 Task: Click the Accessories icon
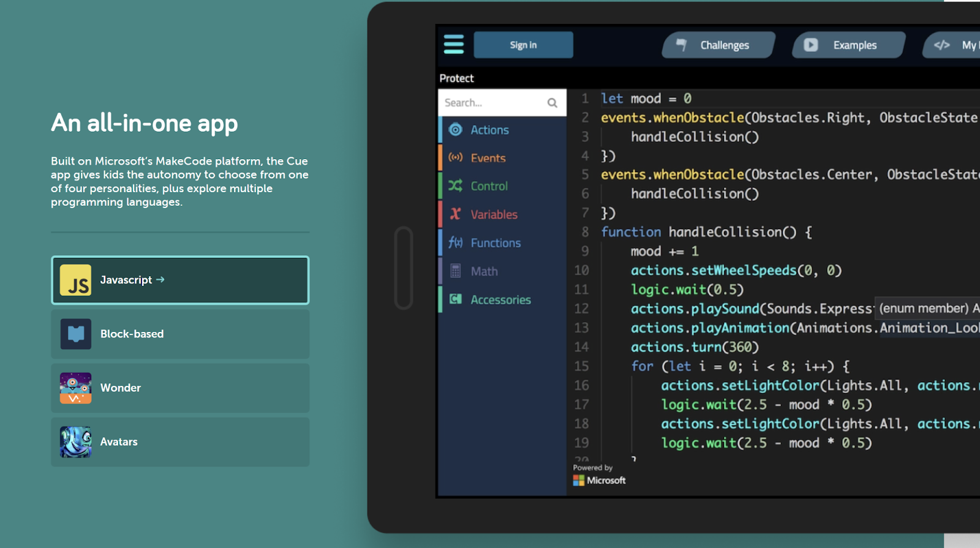(x=455, y=299)
